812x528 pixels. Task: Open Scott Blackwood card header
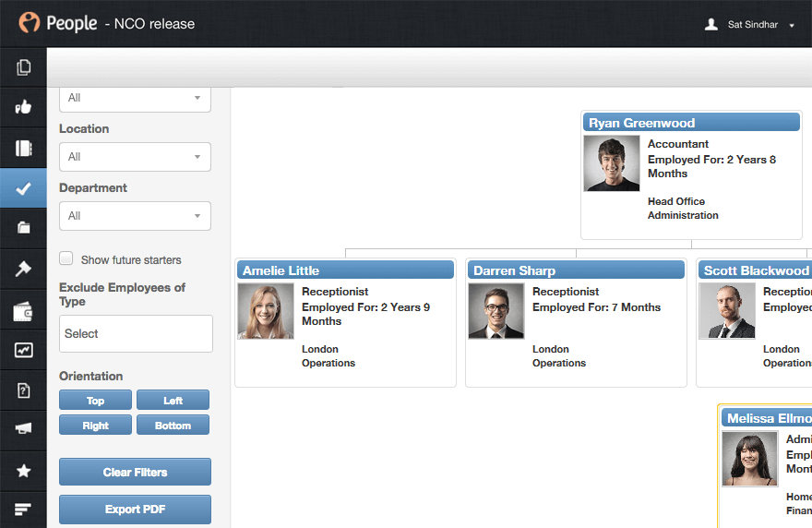point(755,270)
